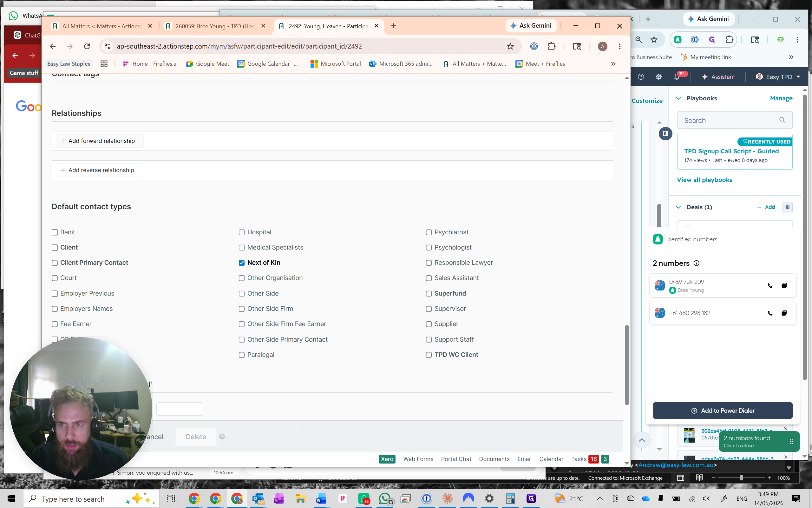This screenshot has width=812, height=508.
Task: Click the Deals settings gear icon
Action: pyautogui.click(x=788, y=207)
